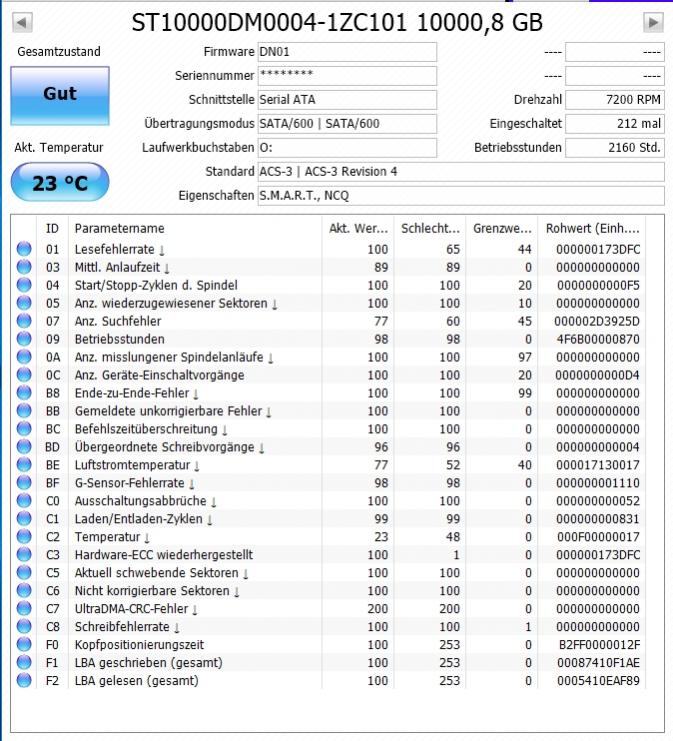The image size is (673, 741).
Task: Click the status orb for Mittl. Anlaufzeit
Action: pos(24,267)
